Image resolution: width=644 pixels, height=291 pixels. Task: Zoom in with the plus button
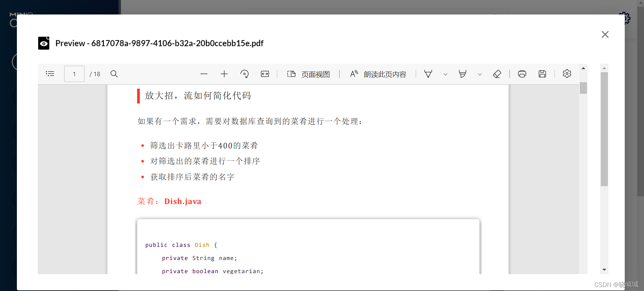point(224,74)
